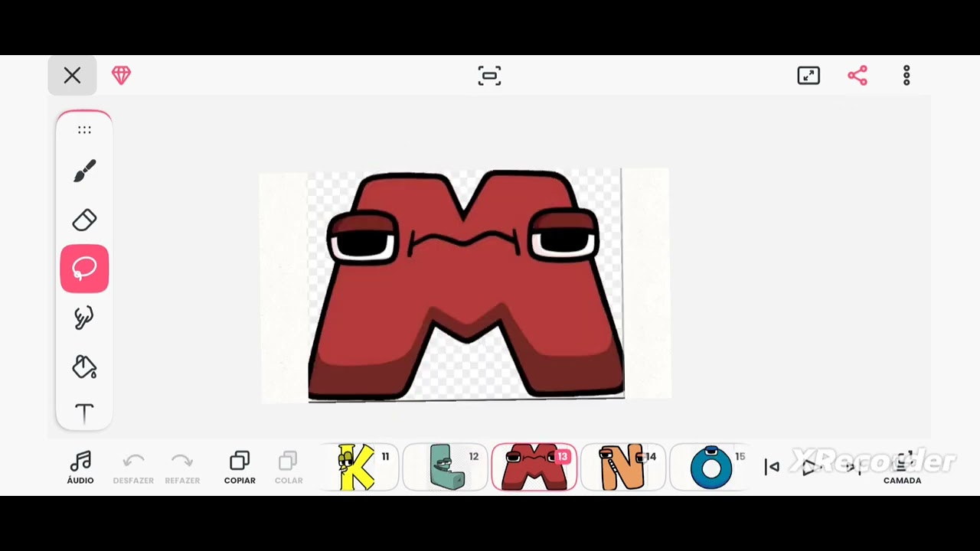Screen dimensions: 980x551
Task: Select the Brush tool
Action: 84,171
